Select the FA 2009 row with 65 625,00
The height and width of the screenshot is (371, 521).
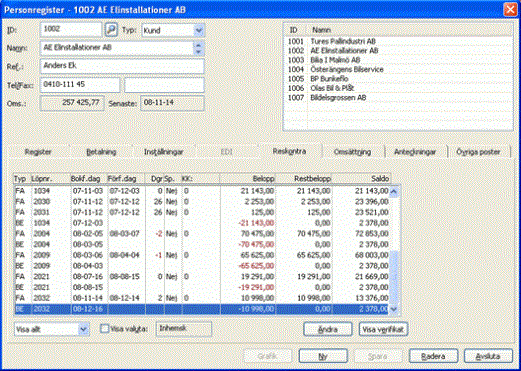point(202,255)
